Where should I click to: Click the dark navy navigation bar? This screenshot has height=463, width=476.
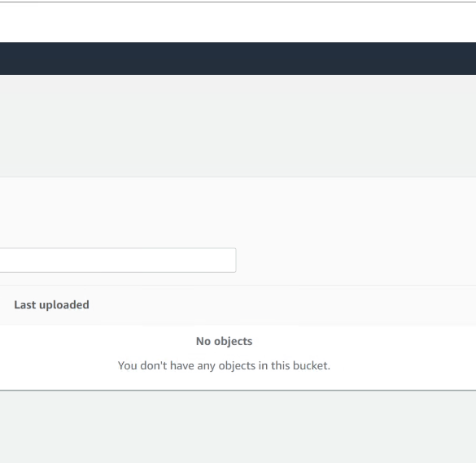pyautogui.click(x=238, y=59)
